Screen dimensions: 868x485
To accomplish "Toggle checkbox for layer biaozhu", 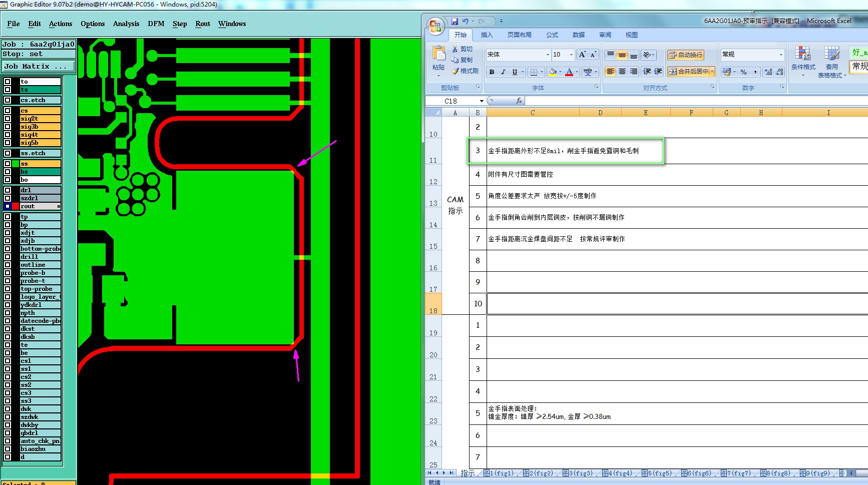I will (8, 449).
